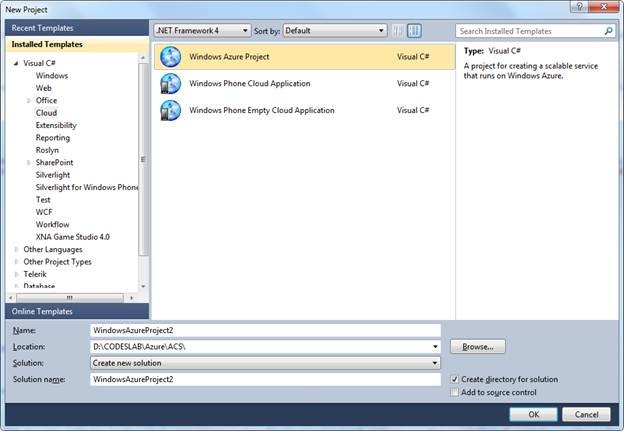Screen dimensions: 624x431
Task: Click the Browse... button
Action: (478, 346)
